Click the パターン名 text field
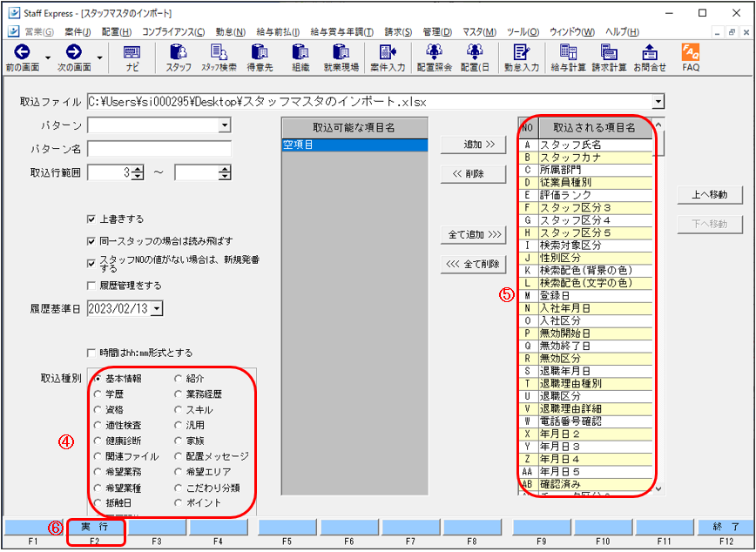 tap(159, 149)
